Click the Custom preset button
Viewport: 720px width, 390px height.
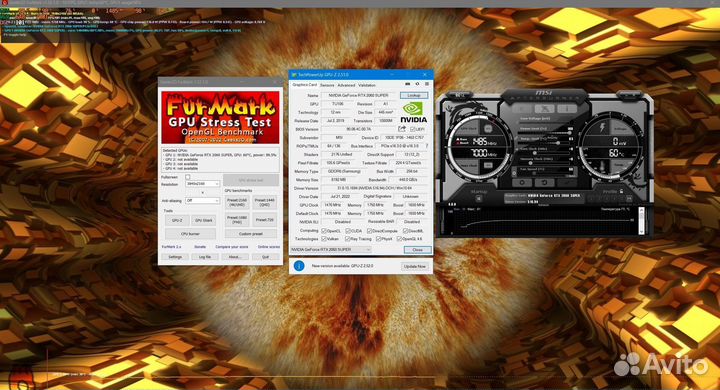251,234
